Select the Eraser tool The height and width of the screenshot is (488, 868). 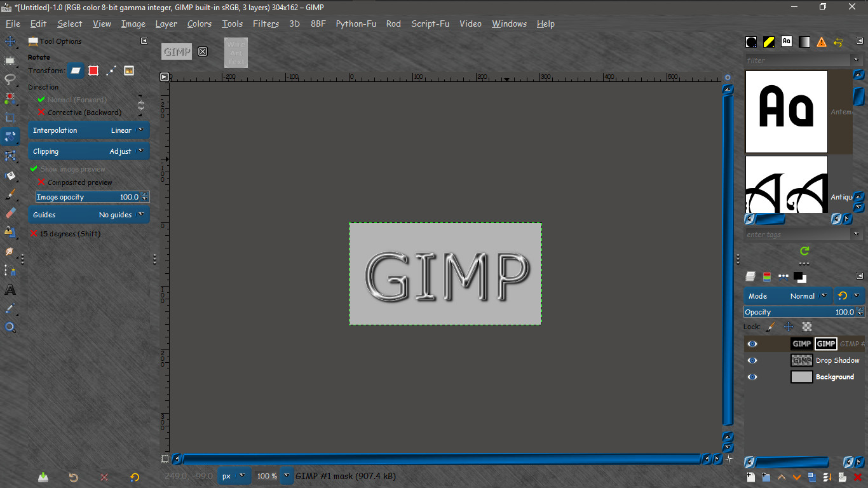[10, 213]
